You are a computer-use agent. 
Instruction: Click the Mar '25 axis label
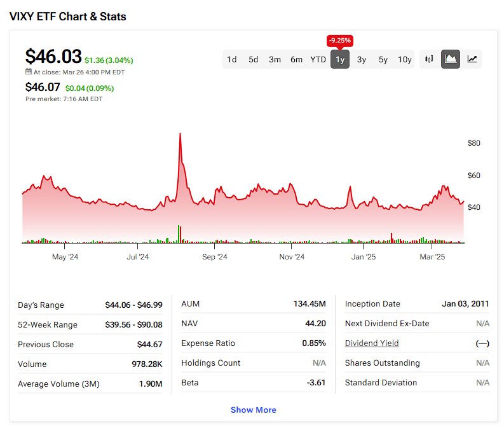(x=432, y=256)
